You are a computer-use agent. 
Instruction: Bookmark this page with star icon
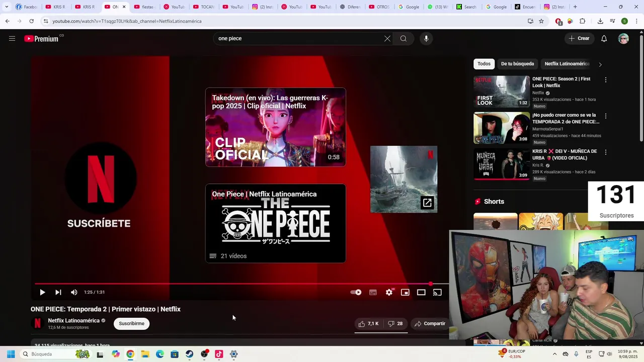[541, 21]
